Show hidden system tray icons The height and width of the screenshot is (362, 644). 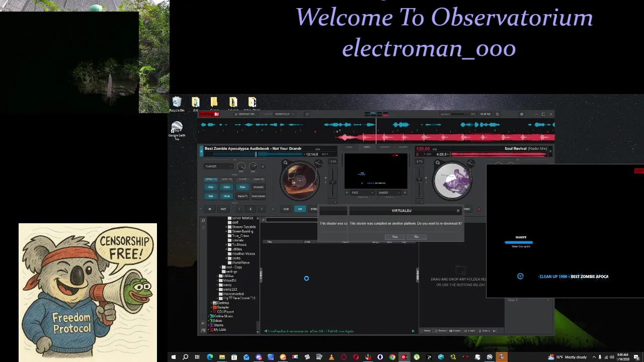point(594,357)
